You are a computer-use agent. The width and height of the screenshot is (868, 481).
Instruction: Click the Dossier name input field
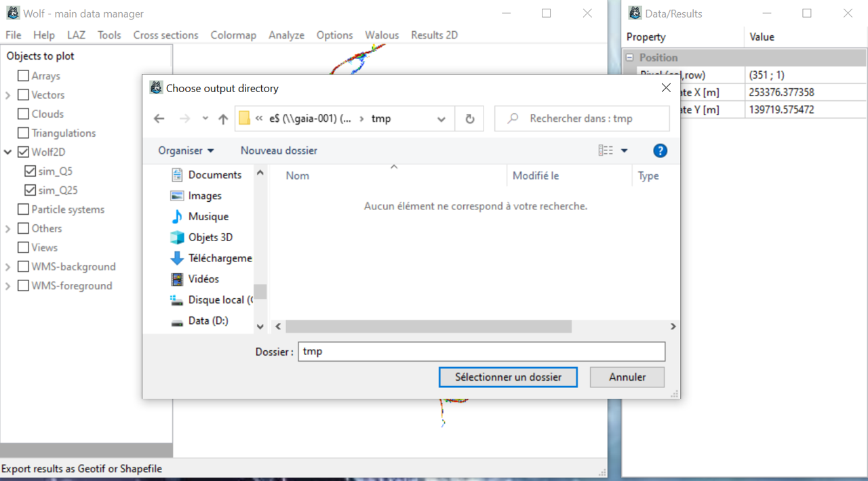point(481,352)
